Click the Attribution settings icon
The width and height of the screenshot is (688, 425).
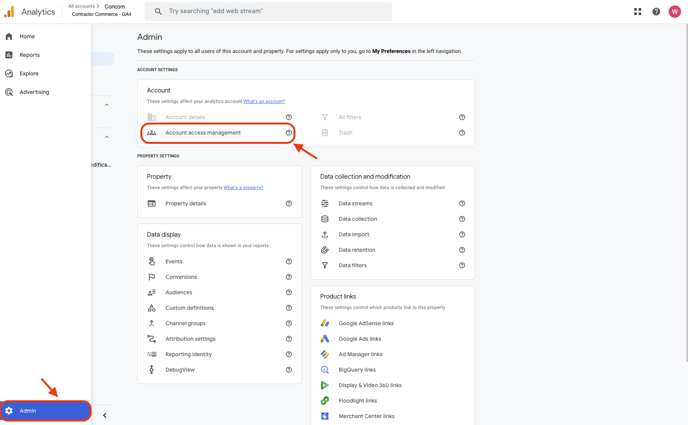151,339
